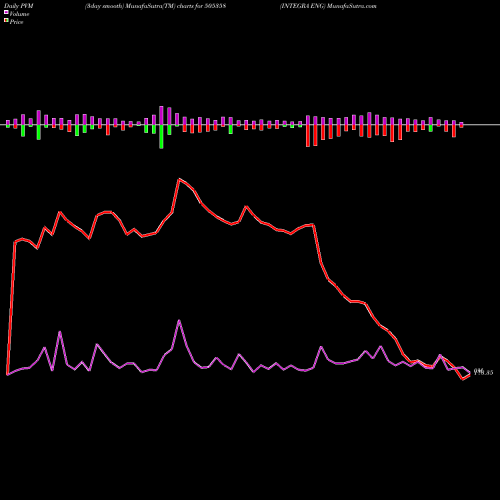Click the highest peak of the magenta volume line
The image size is (500, 500).
179,321
